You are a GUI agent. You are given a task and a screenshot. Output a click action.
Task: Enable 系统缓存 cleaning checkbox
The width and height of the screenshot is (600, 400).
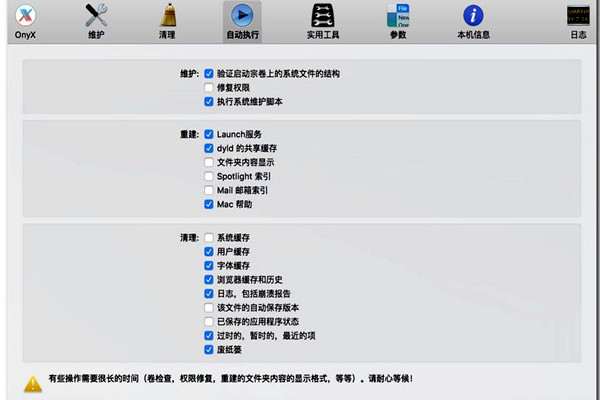coord(209,238)
